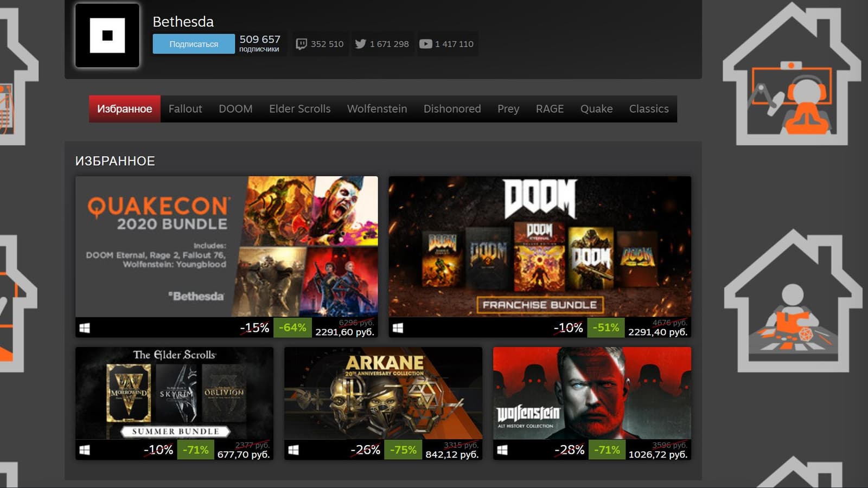Open the Wolfenstein Alt History Collection banner

pyautogui.click(x=592, y=393)
